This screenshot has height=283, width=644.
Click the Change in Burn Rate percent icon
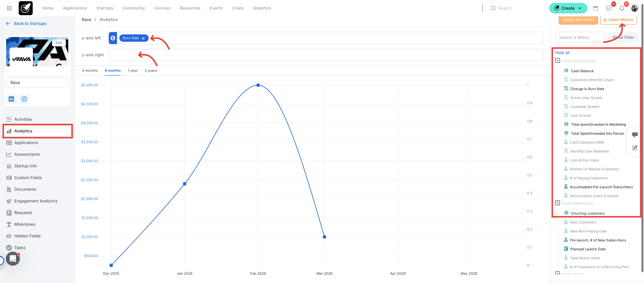click(x=566, y=88)
